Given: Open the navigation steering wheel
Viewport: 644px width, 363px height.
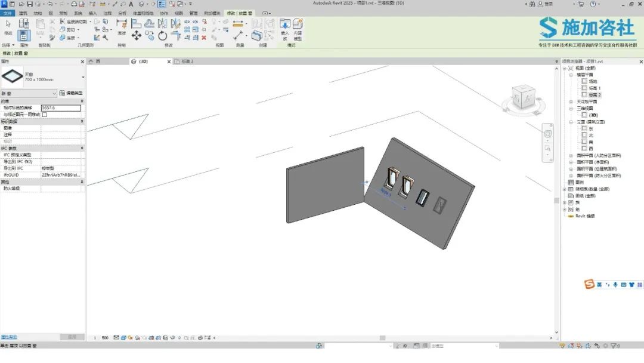Looking at the screenshot, I should pos(547,134).
